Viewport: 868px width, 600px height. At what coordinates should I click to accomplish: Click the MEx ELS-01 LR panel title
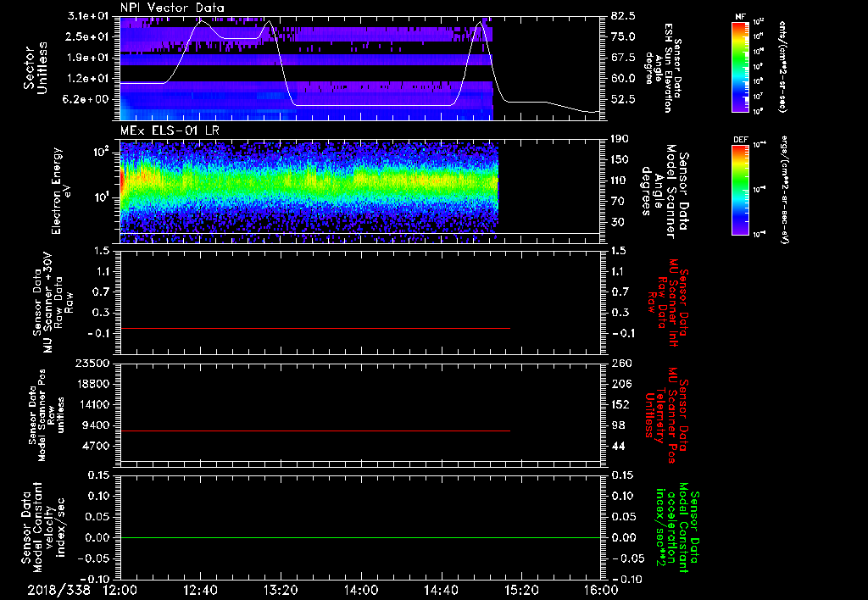click(170, 131)
